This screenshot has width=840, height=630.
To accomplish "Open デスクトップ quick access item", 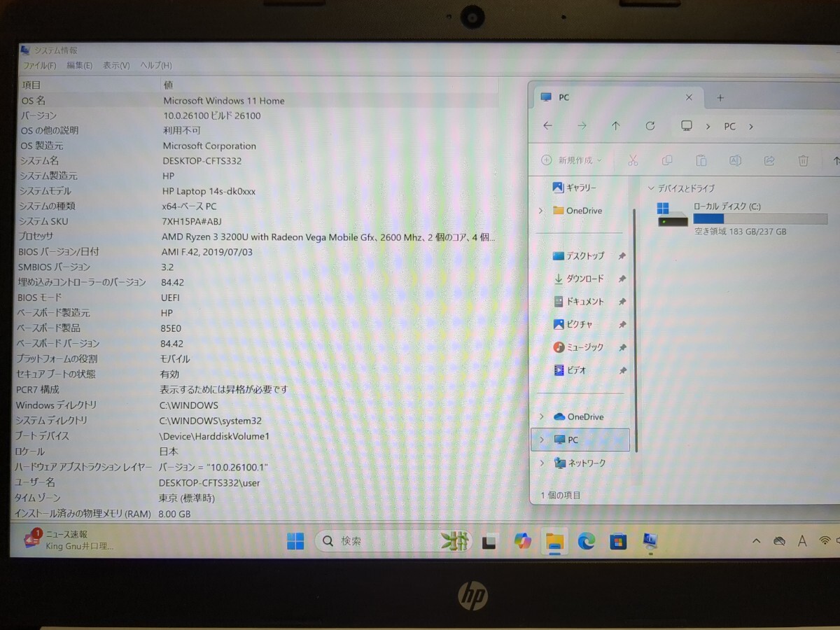I will [578, 255].
